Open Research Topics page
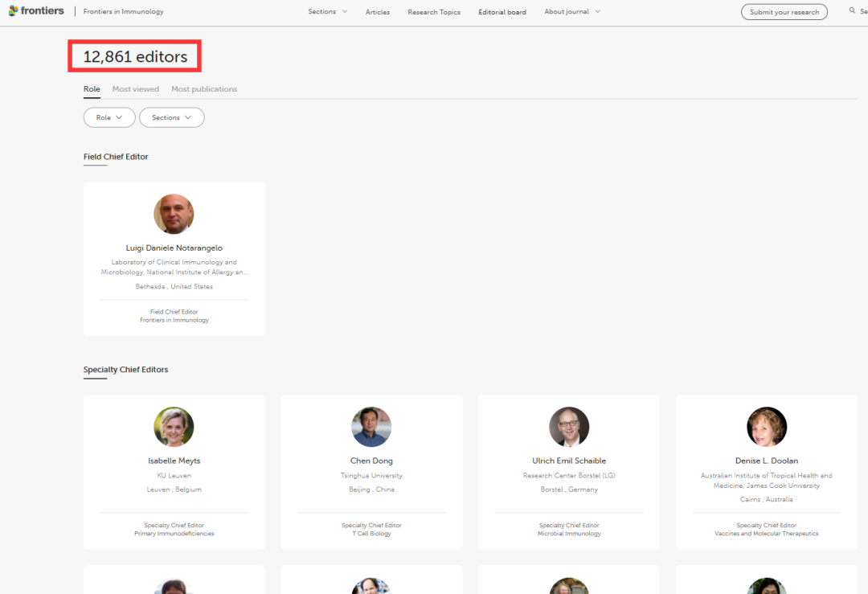 click(x=434, y=12)
